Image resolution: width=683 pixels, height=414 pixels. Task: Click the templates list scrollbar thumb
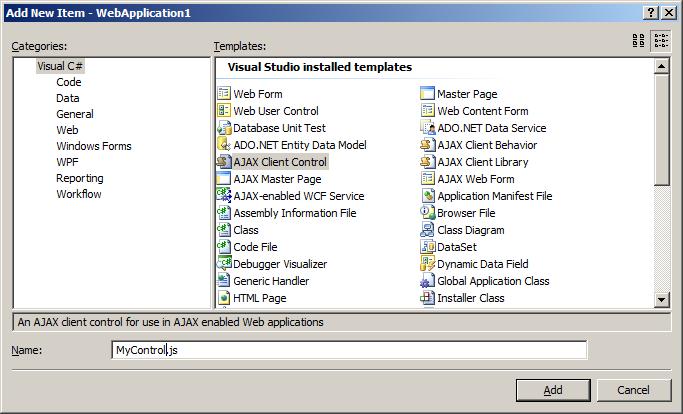coord(661,129)
